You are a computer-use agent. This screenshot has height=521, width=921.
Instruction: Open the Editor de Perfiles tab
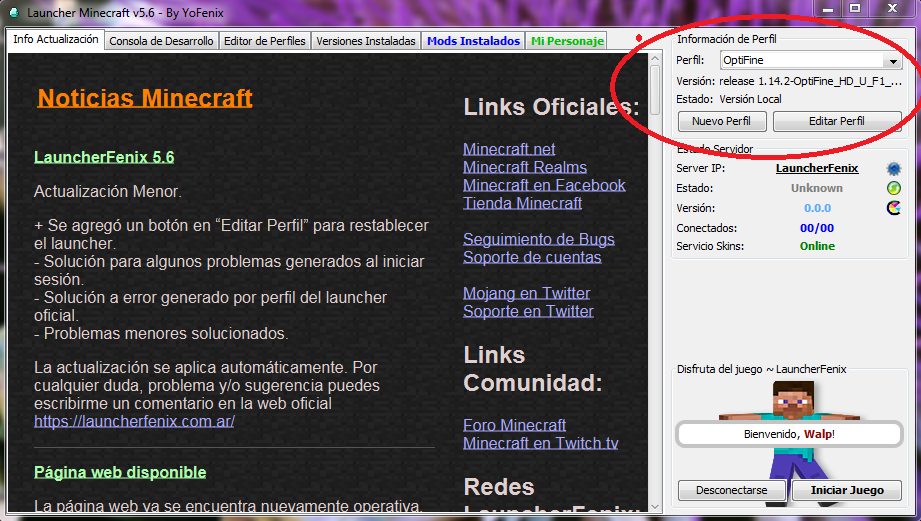pyautogui.click(x=265, y=41)
